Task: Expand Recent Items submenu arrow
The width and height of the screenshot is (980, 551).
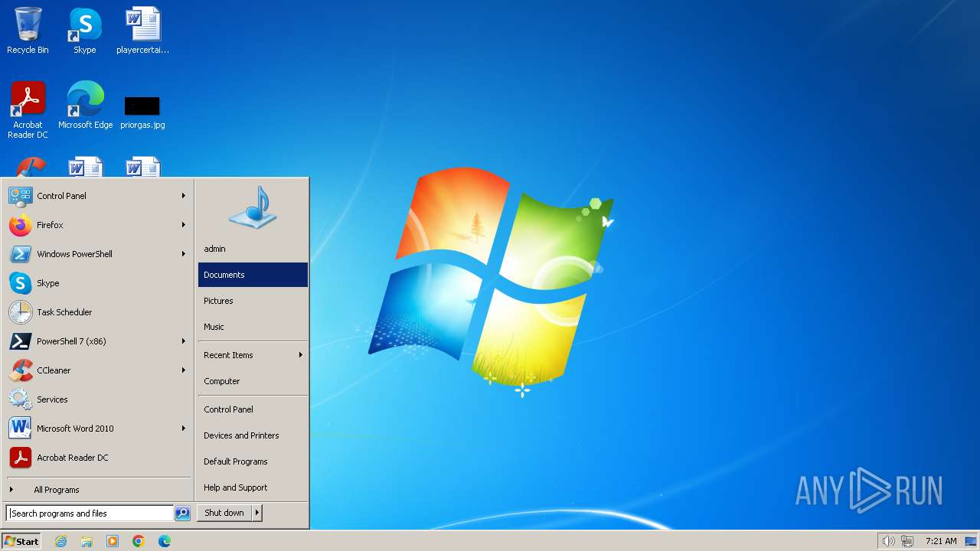Action: (x=301, y=355)
